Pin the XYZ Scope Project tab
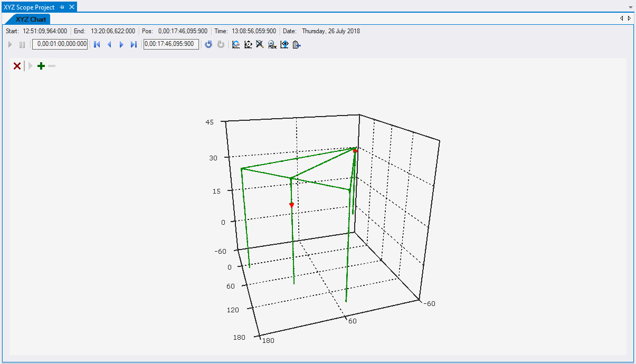Screen dimensions: 636x364 tap(62, 7)
